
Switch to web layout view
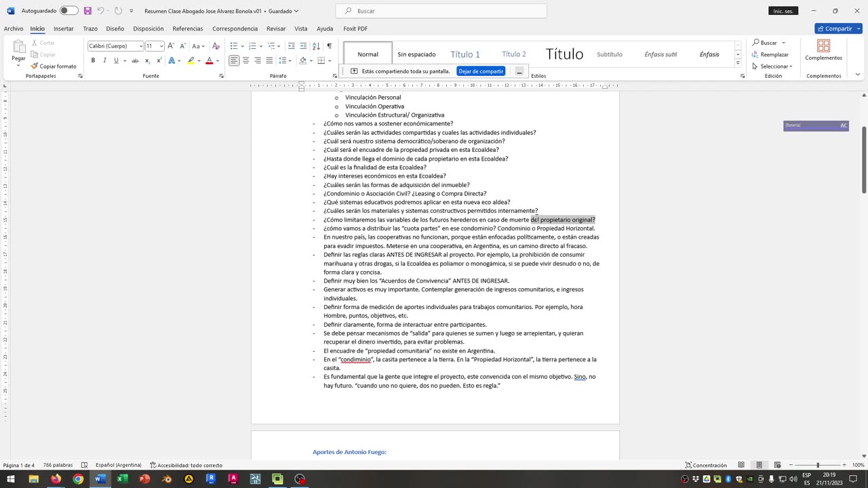coord(777,465)
